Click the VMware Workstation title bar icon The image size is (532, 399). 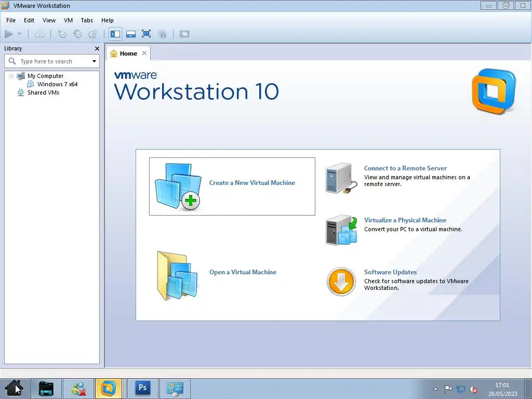click(5, 5)
